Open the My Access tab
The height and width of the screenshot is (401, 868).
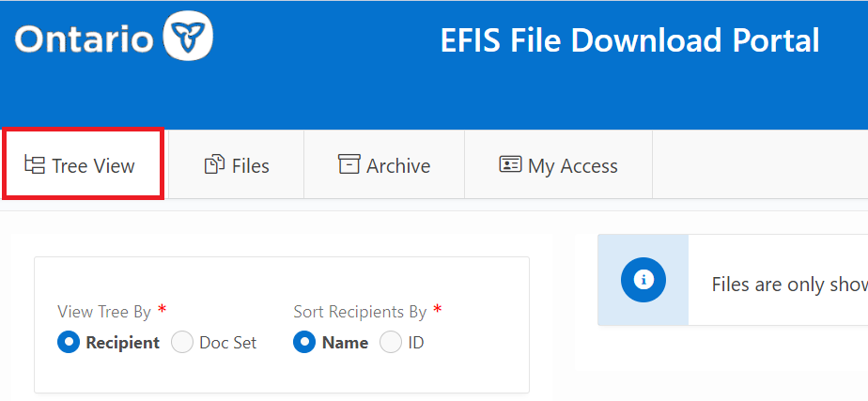tap(559, 165)
